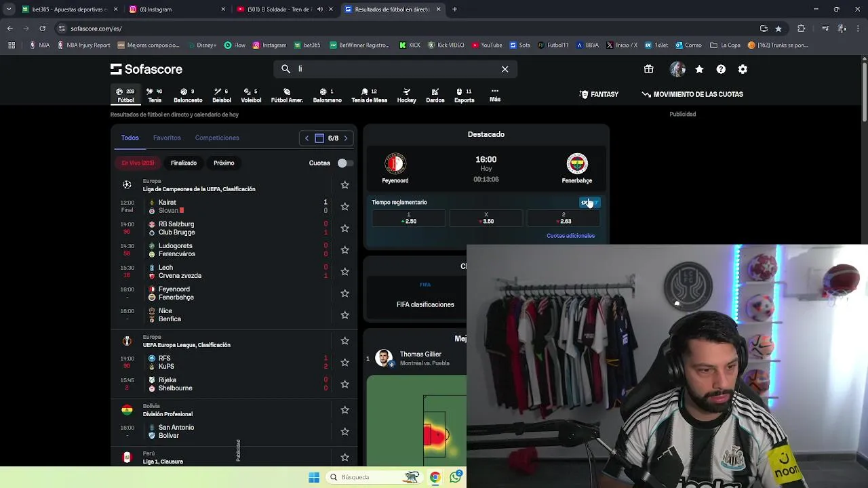Switch to the Todos tab
Screen dimensions: 868x488
coord(130,138)
